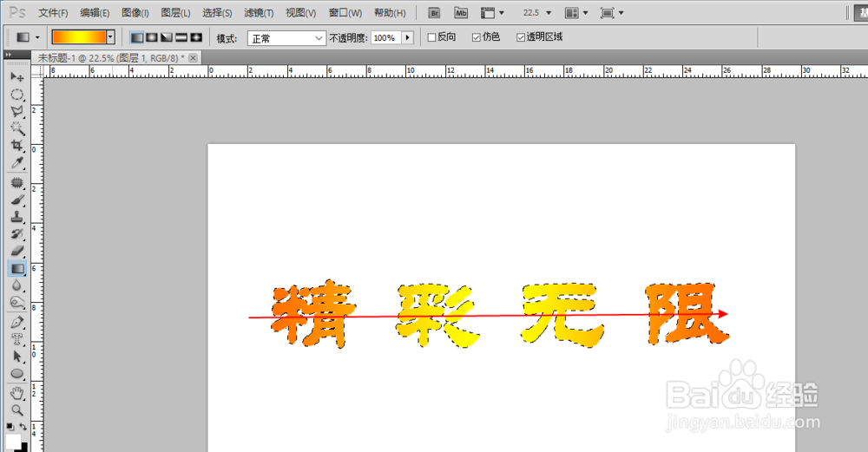Select the Eraser tool
868x452 pixels.
pos(17,252)
